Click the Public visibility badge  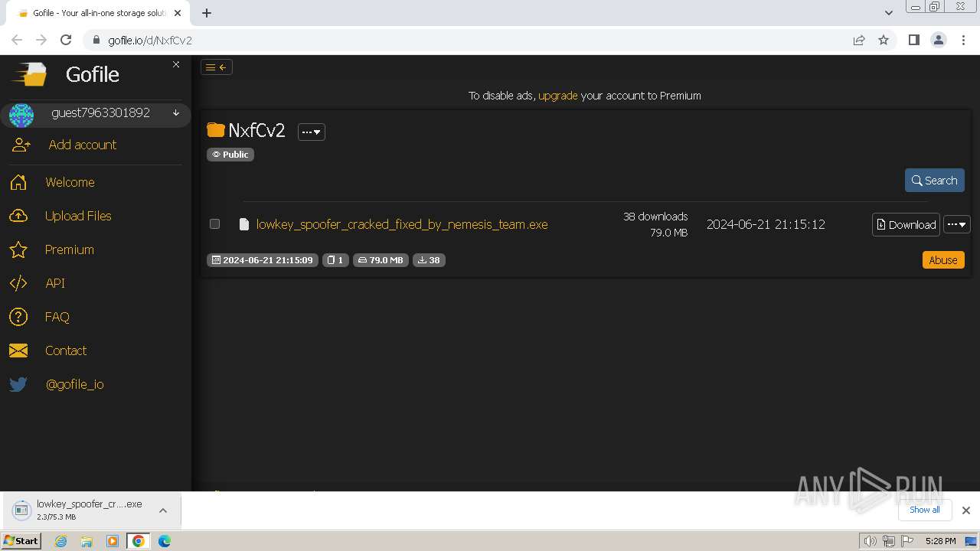(230, 155)
